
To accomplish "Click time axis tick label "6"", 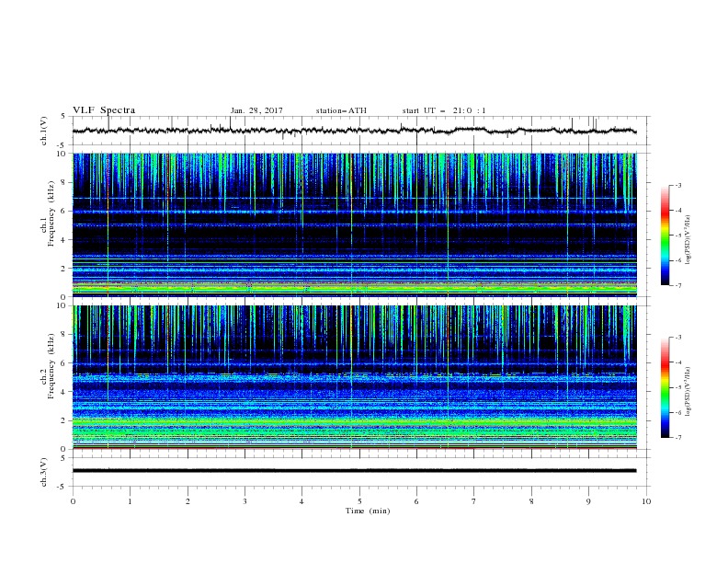I will (x=416, y=501).
